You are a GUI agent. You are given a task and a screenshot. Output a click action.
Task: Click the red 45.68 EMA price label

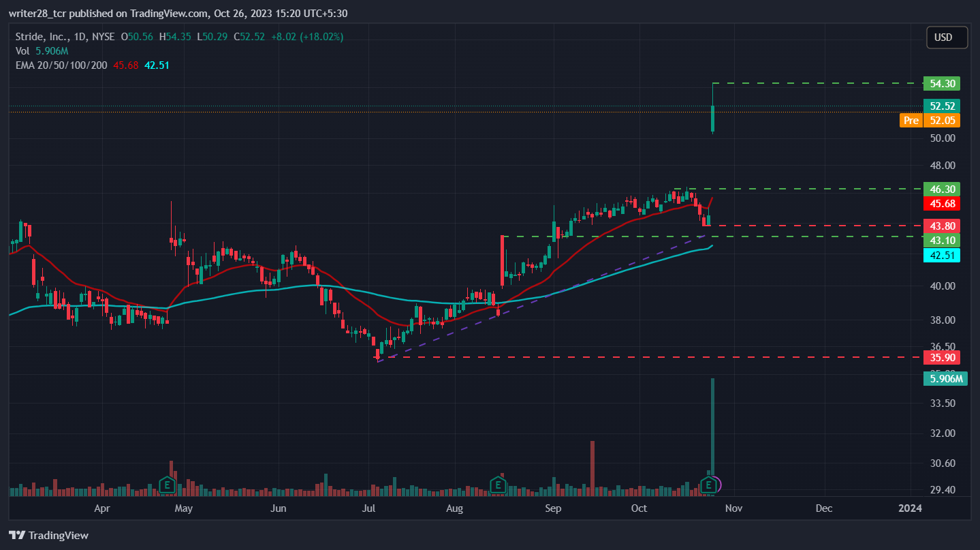coord(941,203)
